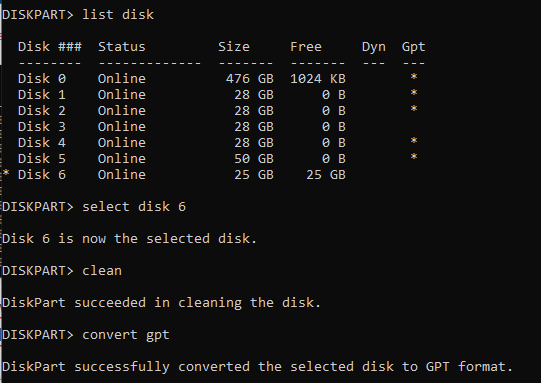Click the Status column header
The width and height of the screenshot is (541, 383).
[x=122, y=47]
